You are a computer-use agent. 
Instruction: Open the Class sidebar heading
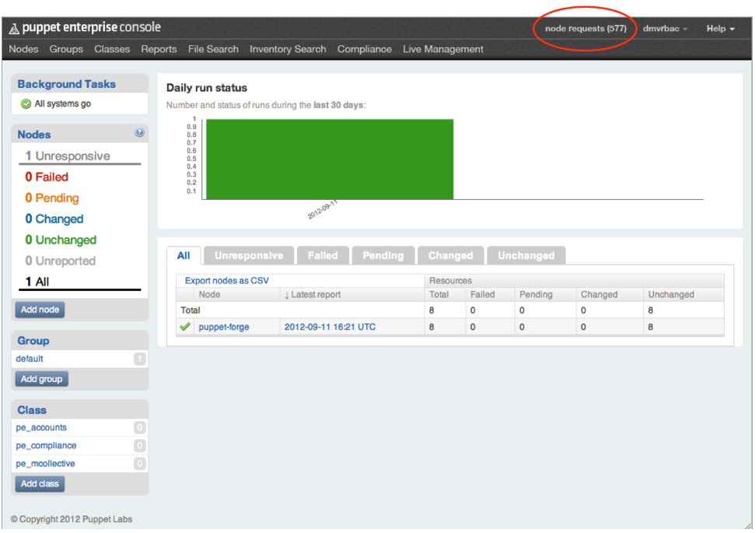[x=32, y=410]
